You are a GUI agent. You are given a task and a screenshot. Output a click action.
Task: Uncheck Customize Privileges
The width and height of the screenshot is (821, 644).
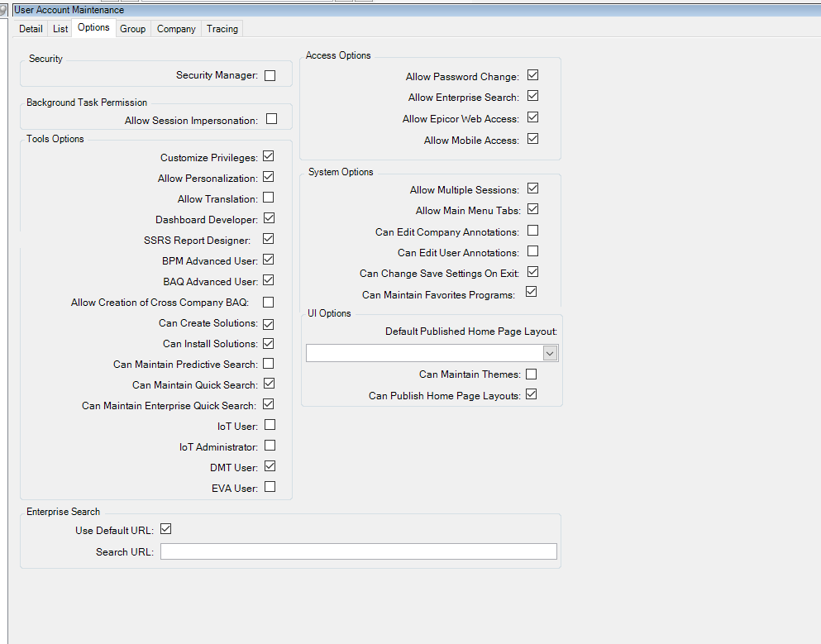[x=269, y=156]
